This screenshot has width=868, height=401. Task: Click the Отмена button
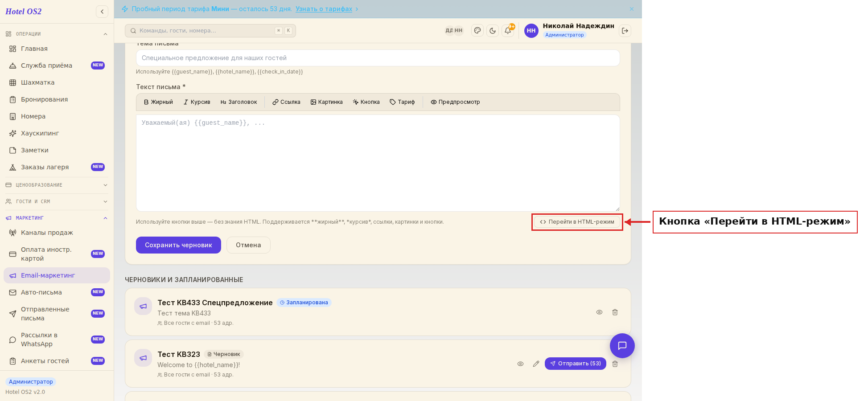click(248, 245)
